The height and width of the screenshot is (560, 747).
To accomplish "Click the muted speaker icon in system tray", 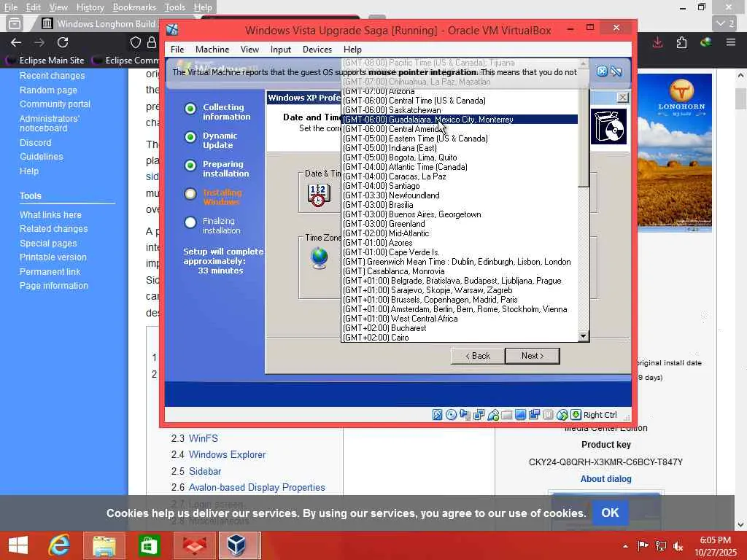I will pyautogui.click(x=678, y=546).
